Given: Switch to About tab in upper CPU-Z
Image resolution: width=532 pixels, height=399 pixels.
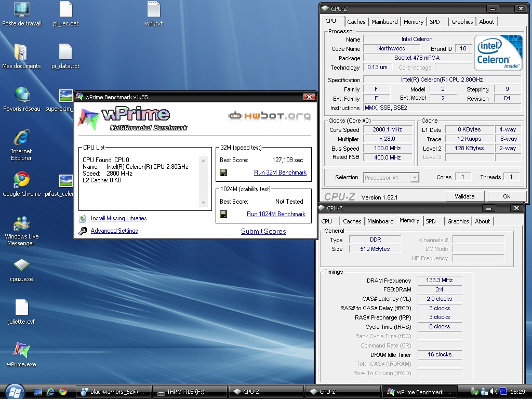Looking at the screenshot, I should [486, 22].
